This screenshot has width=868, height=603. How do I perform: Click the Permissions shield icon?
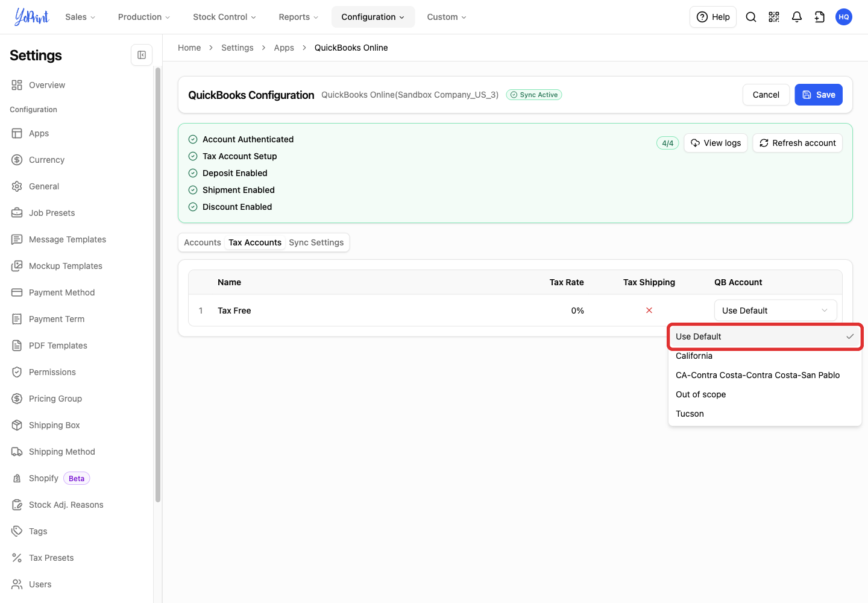17,372
